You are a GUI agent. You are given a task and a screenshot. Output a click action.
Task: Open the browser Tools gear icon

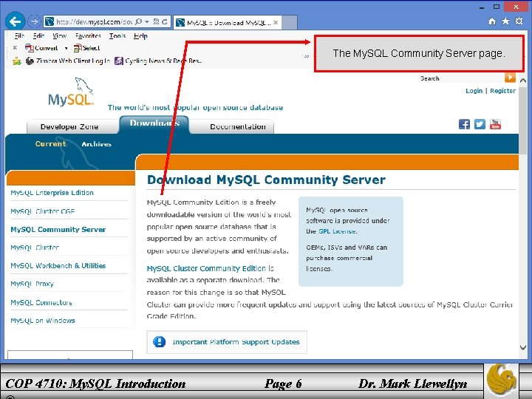click(x=519, y=21)
